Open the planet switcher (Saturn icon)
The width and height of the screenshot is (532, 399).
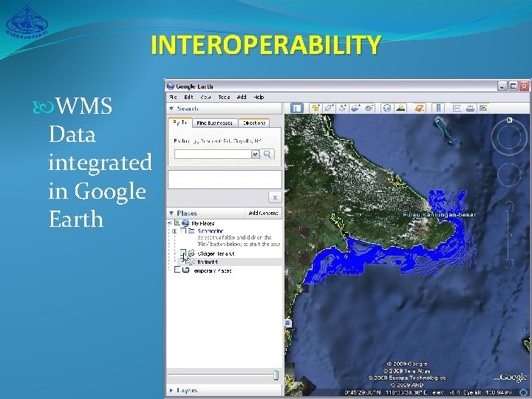tap(420, 108)
